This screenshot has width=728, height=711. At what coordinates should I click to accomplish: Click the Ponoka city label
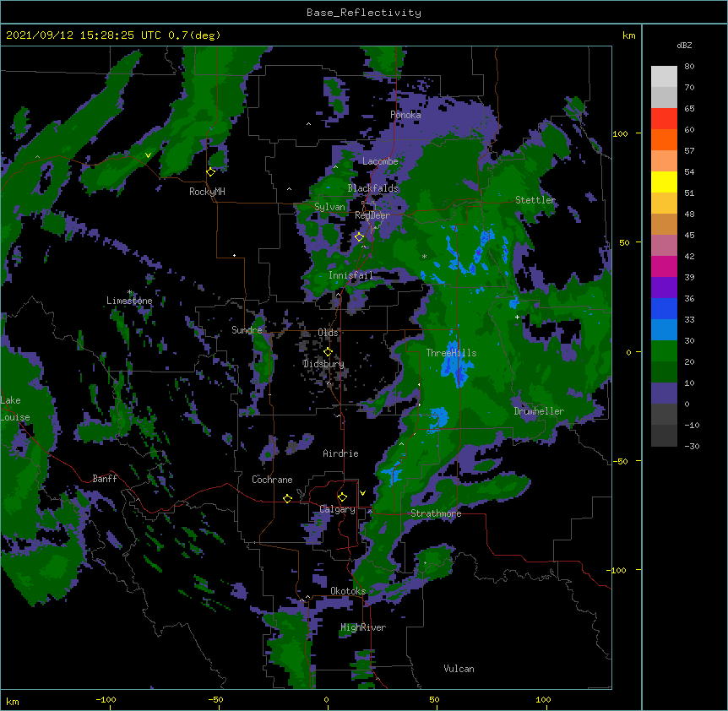click(405, 115)
